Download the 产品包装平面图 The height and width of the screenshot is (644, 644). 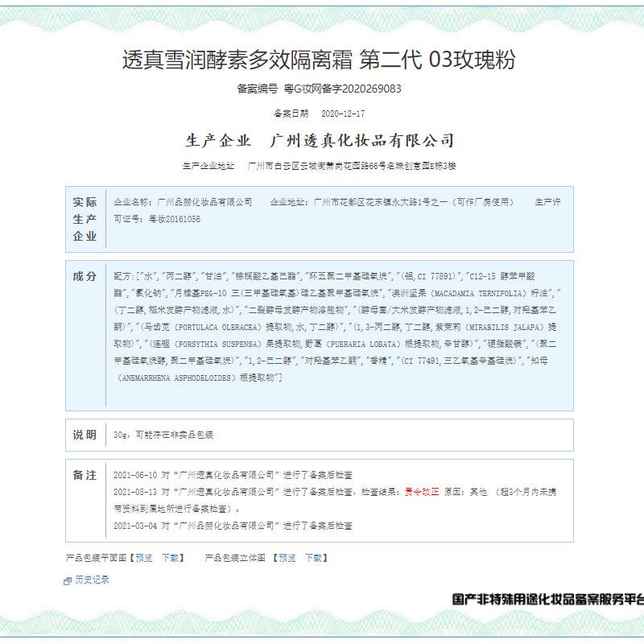tap(171, 558)
